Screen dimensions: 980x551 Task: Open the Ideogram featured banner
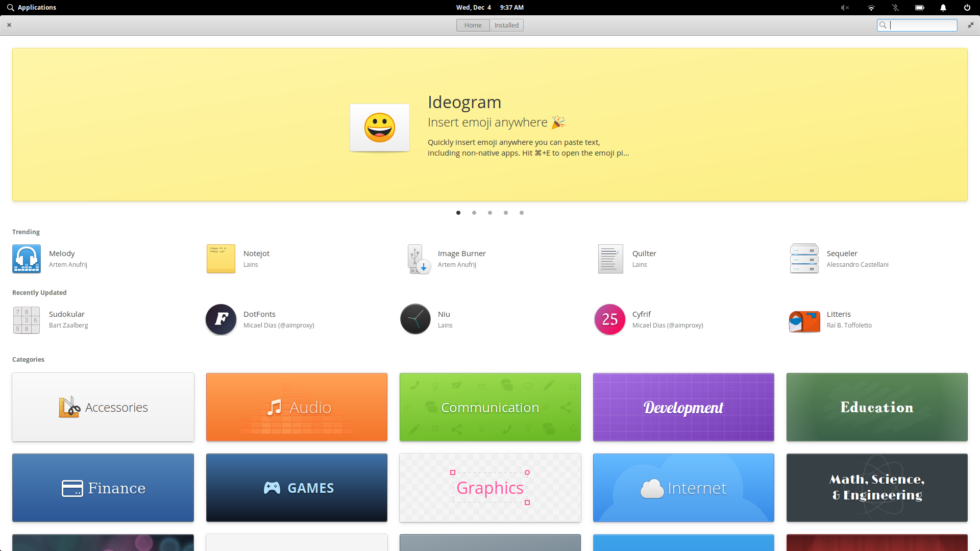(x=490, y=124)
